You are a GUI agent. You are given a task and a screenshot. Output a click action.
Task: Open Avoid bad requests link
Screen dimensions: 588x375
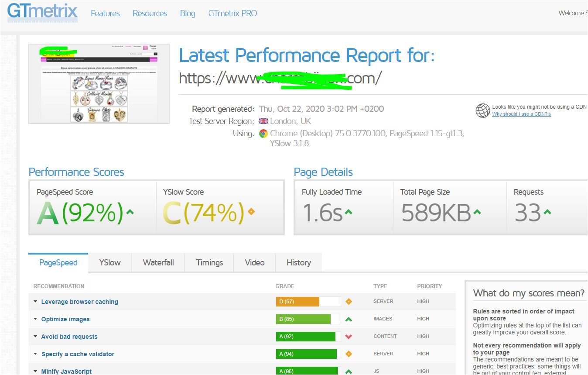(69, 337)
